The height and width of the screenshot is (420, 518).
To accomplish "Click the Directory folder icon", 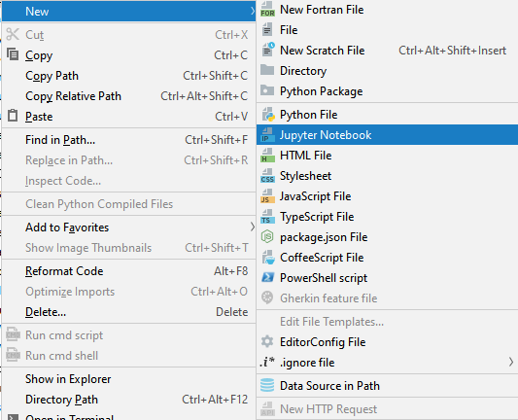I will coord(267,70).
